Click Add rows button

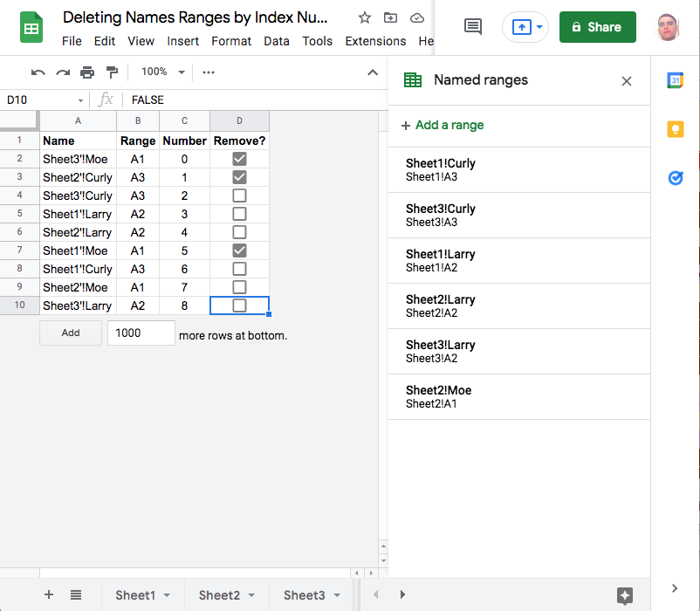point(71,333)
